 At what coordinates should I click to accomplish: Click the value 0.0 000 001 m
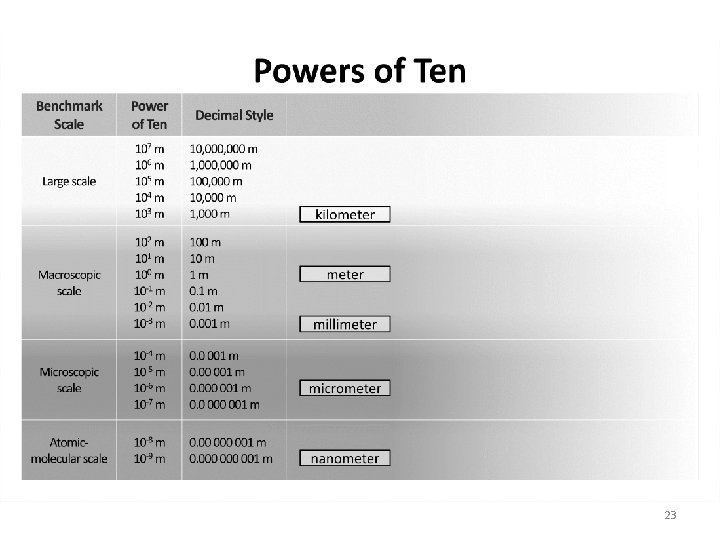coord(224,405)
